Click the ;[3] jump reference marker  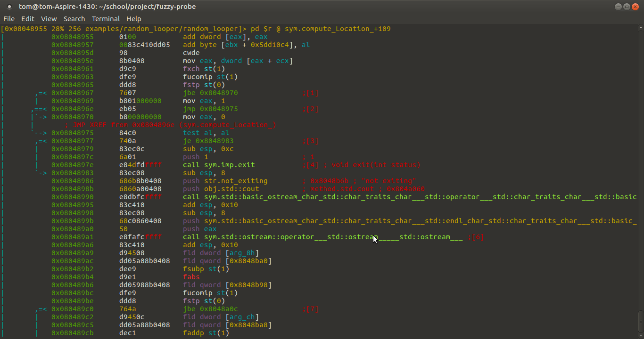tap(311, 141)
